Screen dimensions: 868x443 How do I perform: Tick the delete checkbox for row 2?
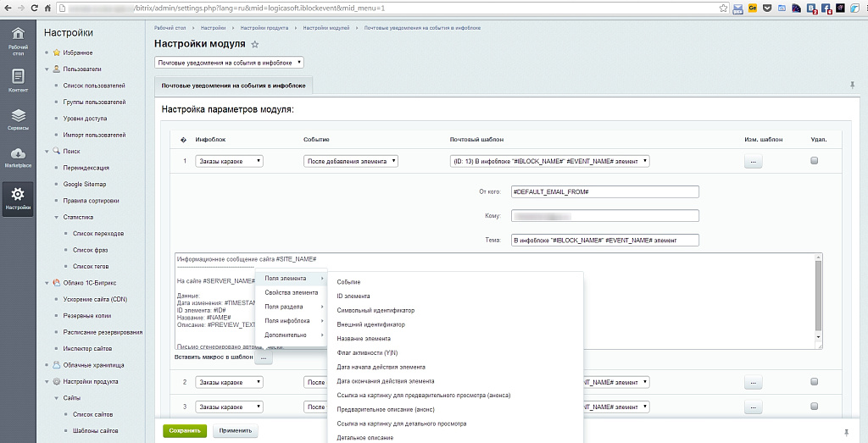[x=815, y=382]
